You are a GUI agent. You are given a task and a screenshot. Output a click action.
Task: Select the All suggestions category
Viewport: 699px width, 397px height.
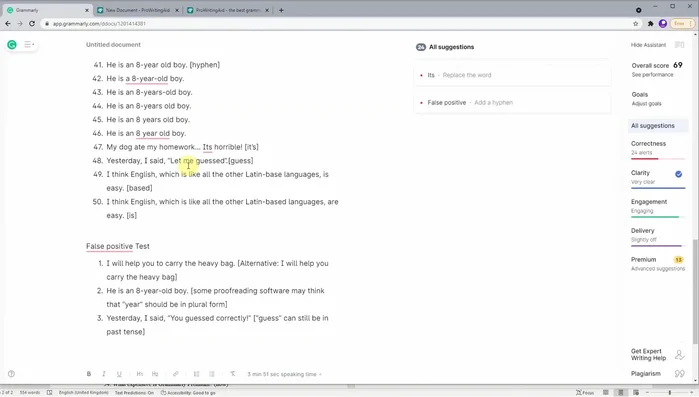tap(658, 126)
